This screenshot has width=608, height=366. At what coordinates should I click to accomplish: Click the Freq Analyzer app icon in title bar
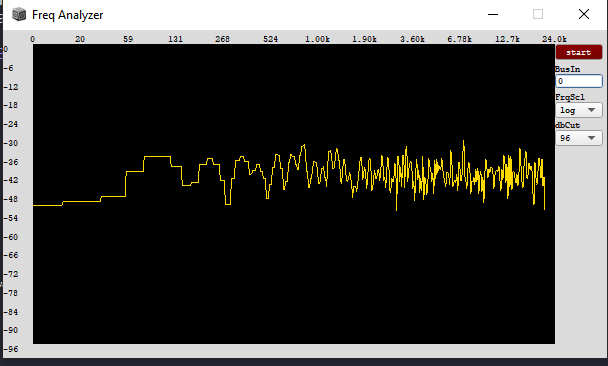pyautogui.click(x=19, y=15)
